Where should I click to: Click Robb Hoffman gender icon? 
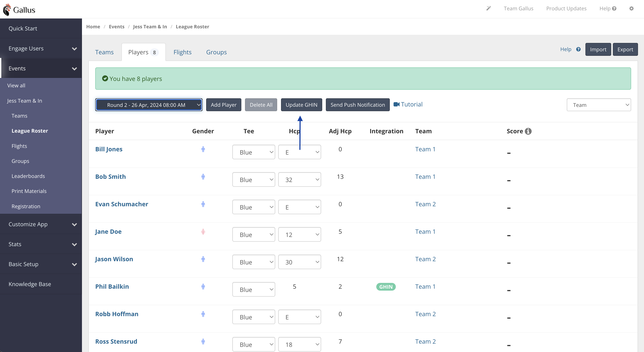(x=203, y=314)
